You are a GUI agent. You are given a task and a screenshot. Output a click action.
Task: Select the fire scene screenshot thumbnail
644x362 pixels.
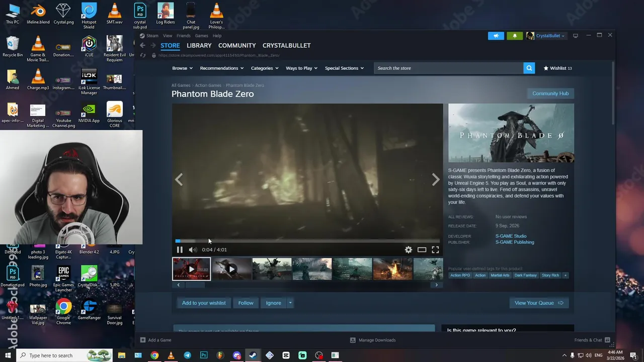pos(392,269)
